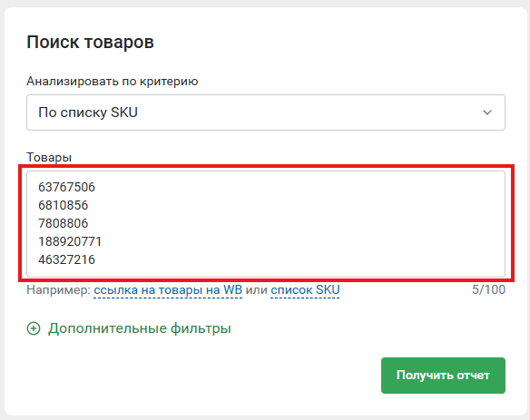Click the 5/100 items counter
This screenshot has height=420, width=530.
pyautogui.click(x=488, y=290)
